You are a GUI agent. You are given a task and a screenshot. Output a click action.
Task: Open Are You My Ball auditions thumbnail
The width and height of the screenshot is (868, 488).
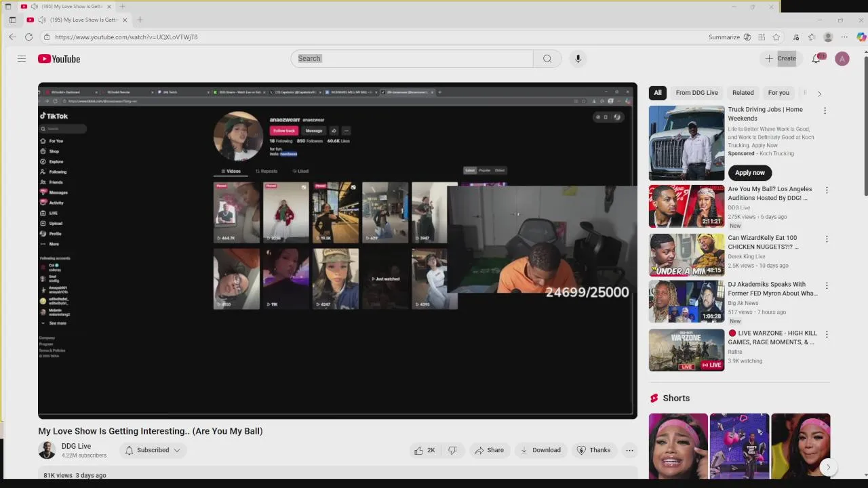(x=686, y=207)
